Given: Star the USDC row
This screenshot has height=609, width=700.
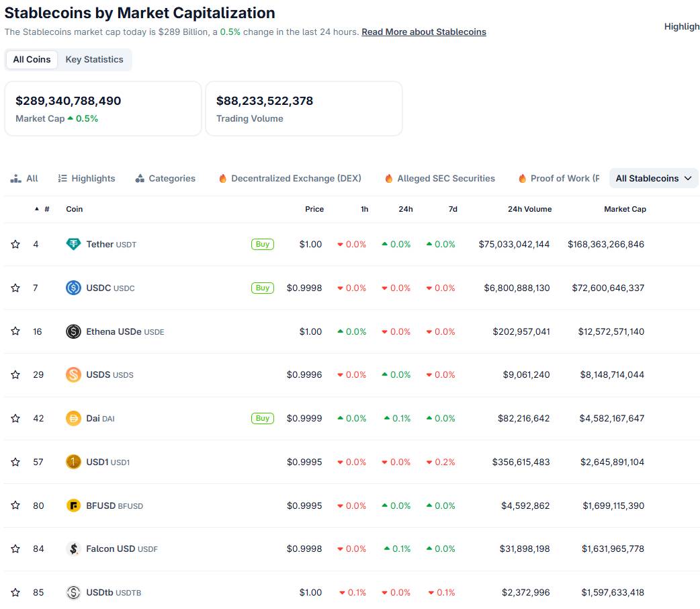Looking at the screenshot, I should pyautogui.click(x=15, y=288).
